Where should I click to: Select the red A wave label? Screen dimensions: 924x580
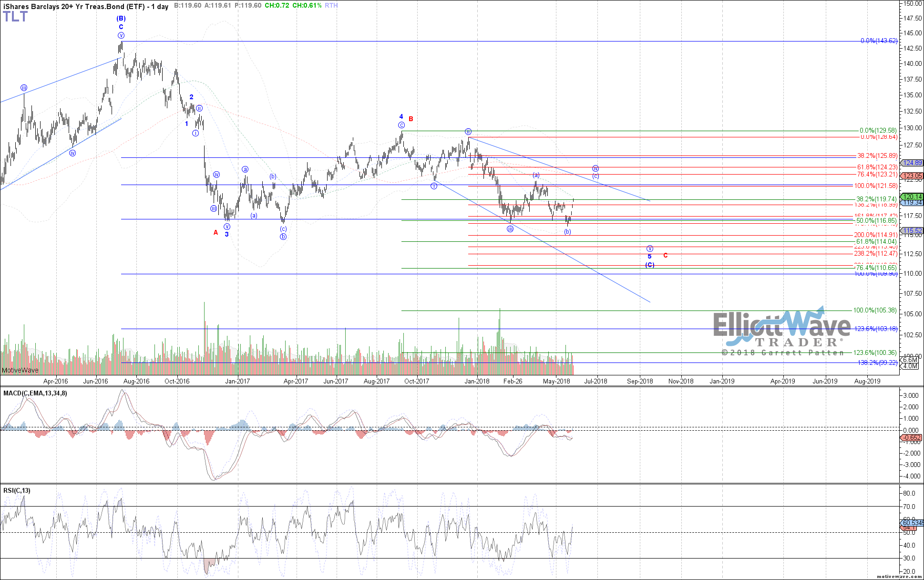(x=216, y=233)
